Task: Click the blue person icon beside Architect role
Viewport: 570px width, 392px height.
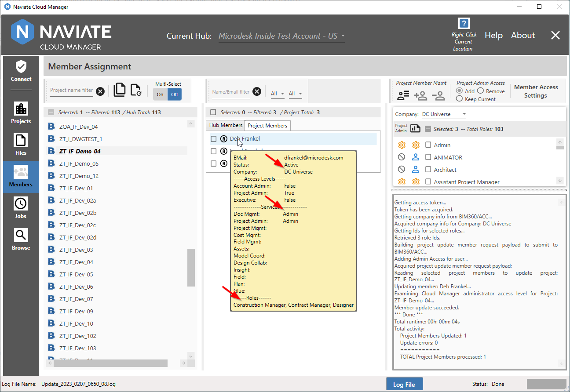Action: click(416, 170)
